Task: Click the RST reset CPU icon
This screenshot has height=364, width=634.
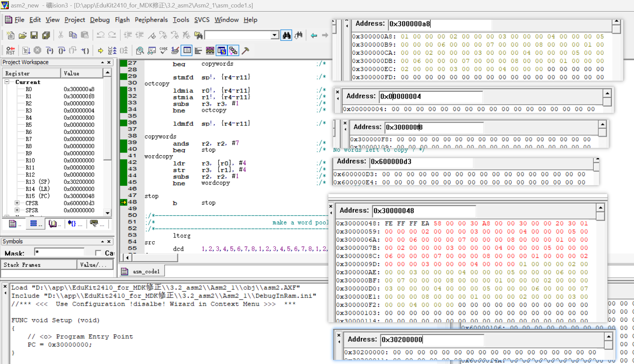Action: click(11, 51)
